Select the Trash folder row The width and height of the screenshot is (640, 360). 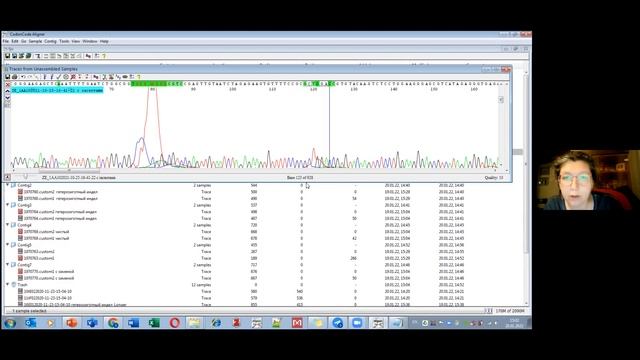[x=263, y=285]
